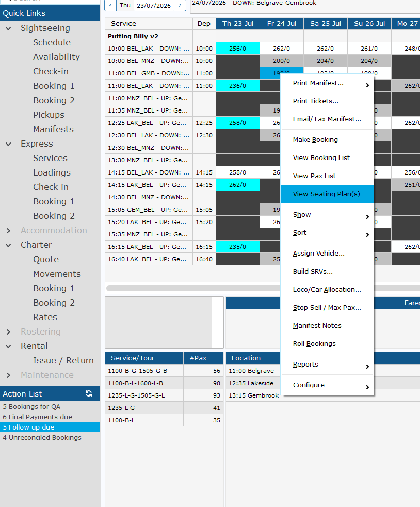The width and height of the screenshot is (420, 507).
Task: Open Configure submenu arrow
Action: [x=367, y=387]
